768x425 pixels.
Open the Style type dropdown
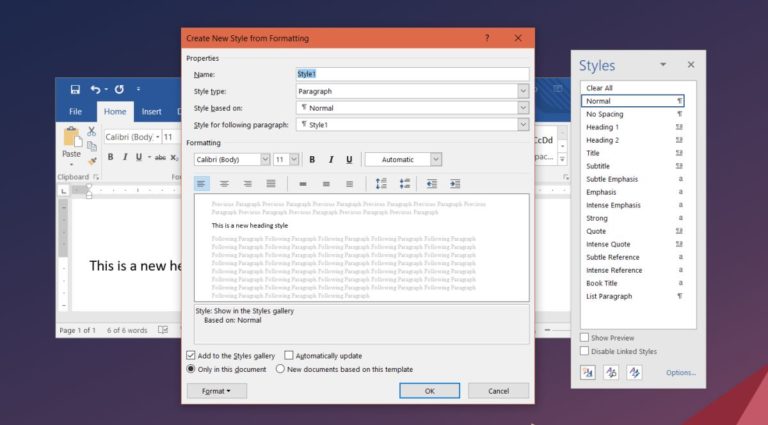523,91
